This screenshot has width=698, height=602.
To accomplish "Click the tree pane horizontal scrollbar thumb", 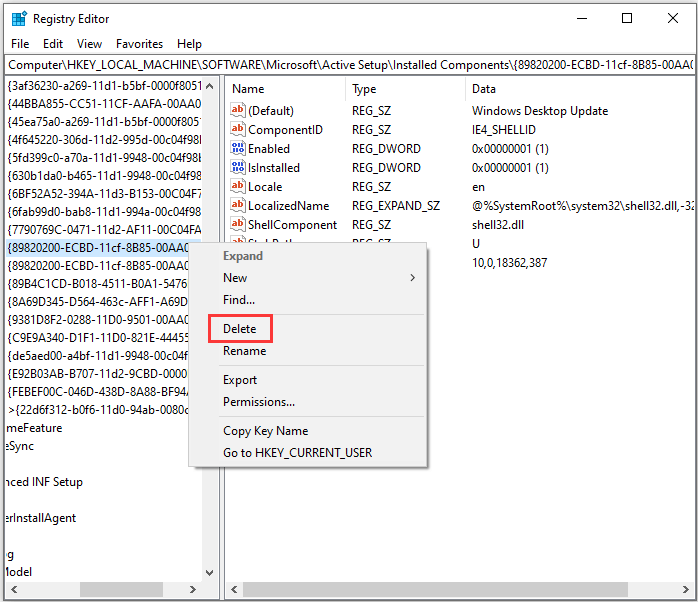I will coord(121,589).
